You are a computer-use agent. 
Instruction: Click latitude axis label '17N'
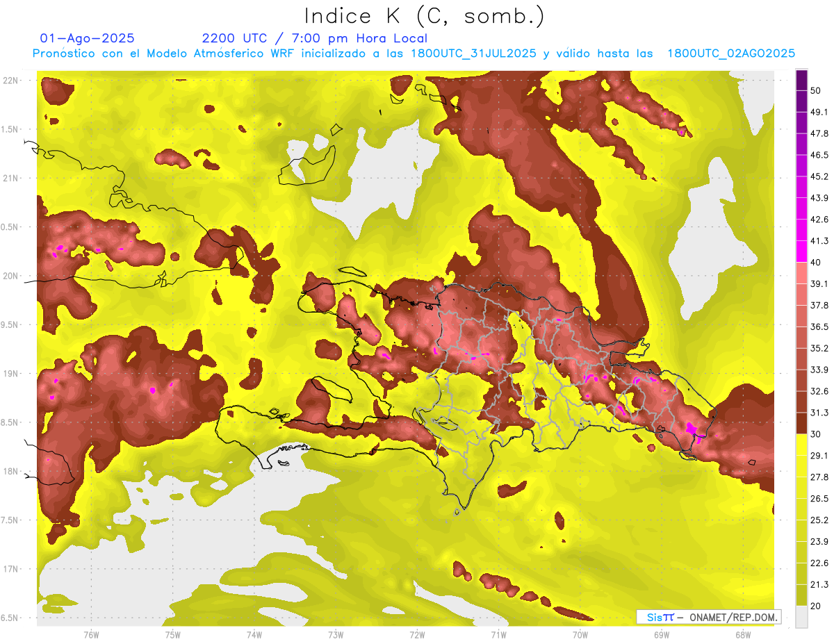[10, 569]
